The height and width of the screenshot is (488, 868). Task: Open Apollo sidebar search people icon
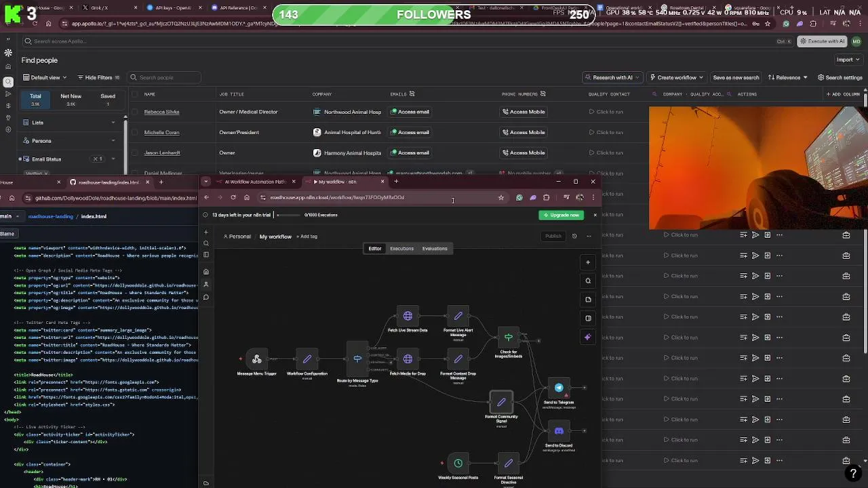tap(8, 82)
